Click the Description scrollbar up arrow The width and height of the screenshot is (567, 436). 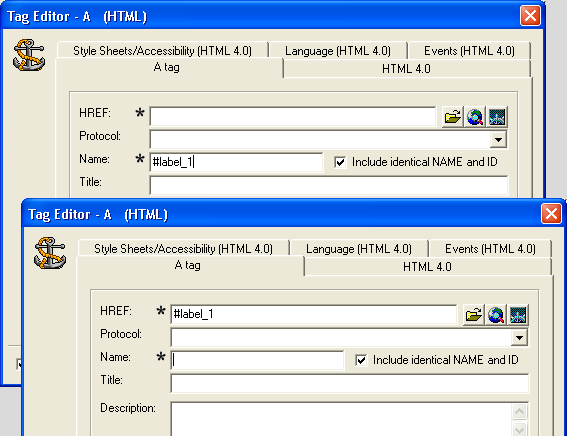[x=519, y=411]
